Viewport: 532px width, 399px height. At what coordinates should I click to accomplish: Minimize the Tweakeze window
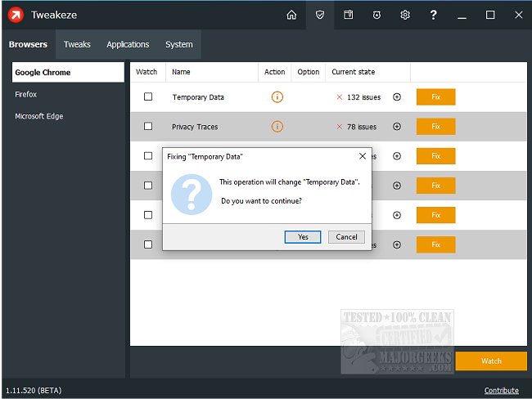[462, 15]
